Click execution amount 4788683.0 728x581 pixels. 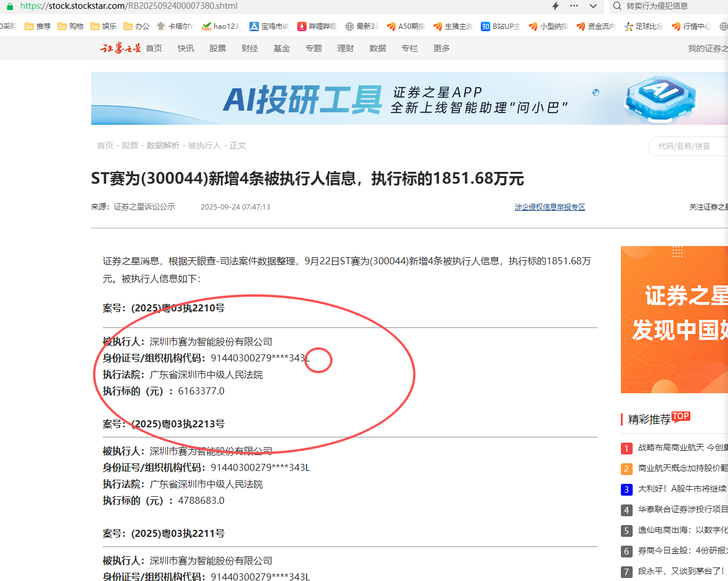(x=201, y=500)
